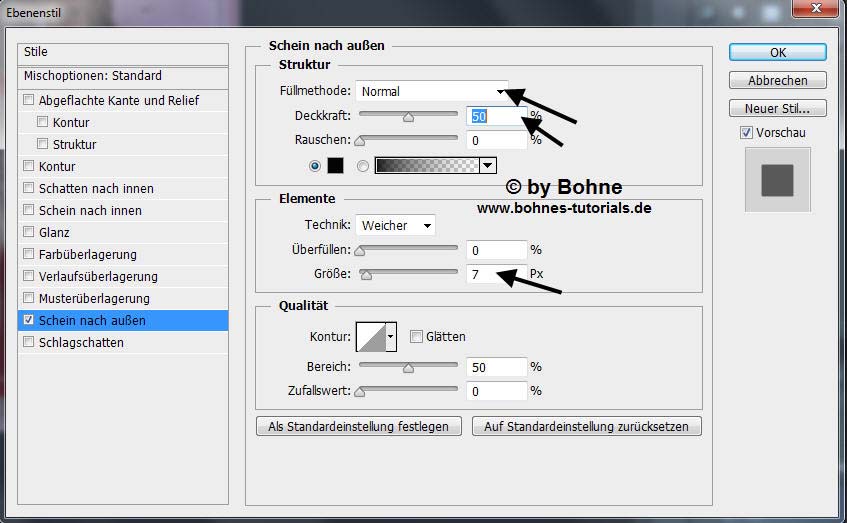Open the Füllmethode dropdown
The height and width of the screenshot is (523, 847).
click(x=432, y=91)
